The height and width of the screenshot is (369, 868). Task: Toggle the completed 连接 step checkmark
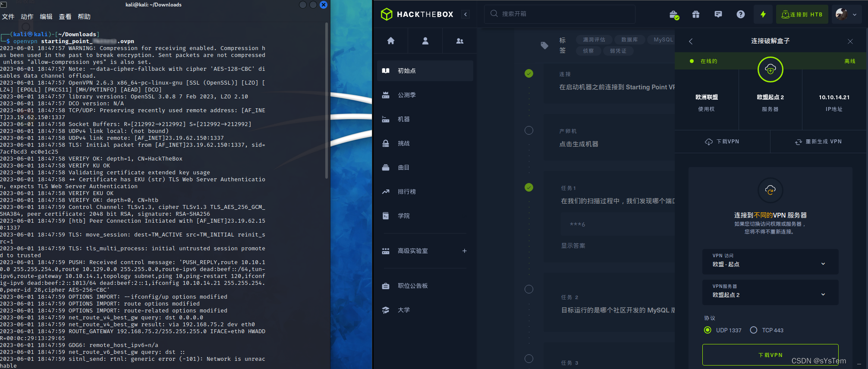tap(529, 73)
